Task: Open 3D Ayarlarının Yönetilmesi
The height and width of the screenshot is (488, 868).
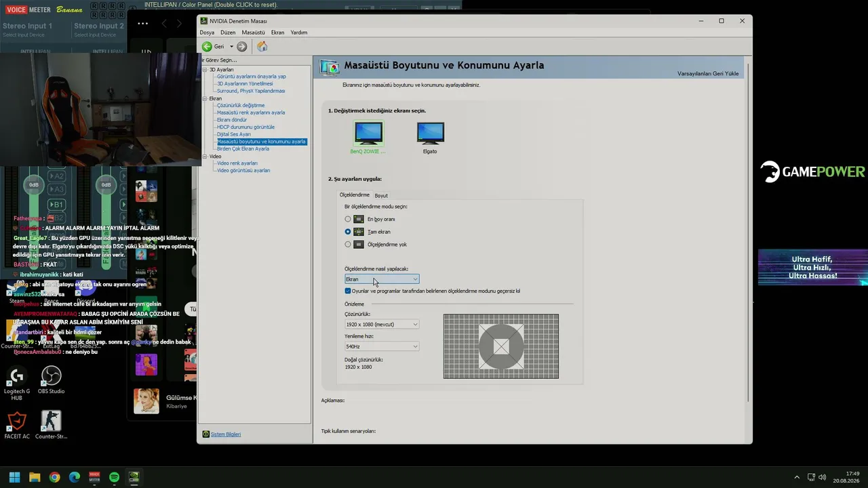Action: tap(245, 83)
